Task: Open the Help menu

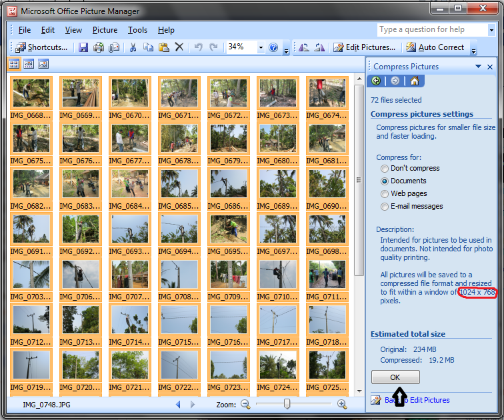Action: tap(166, 30)
